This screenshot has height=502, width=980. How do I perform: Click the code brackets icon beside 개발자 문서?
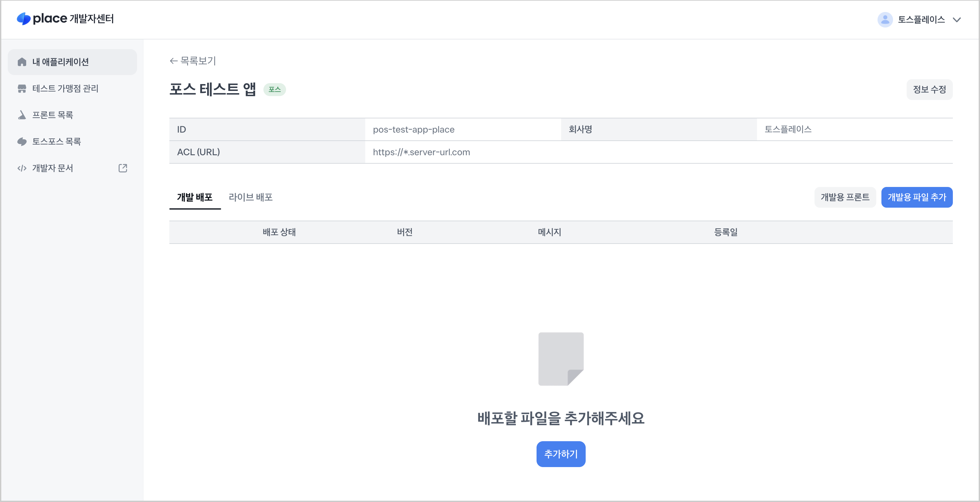click(x=22, y=168)
